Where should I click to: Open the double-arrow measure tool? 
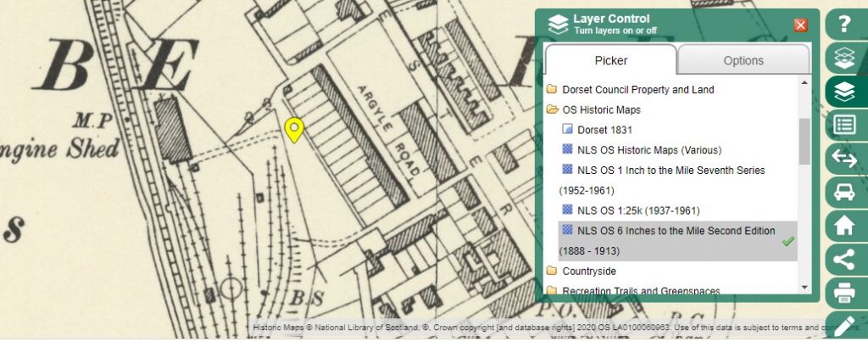click(845, 159)
